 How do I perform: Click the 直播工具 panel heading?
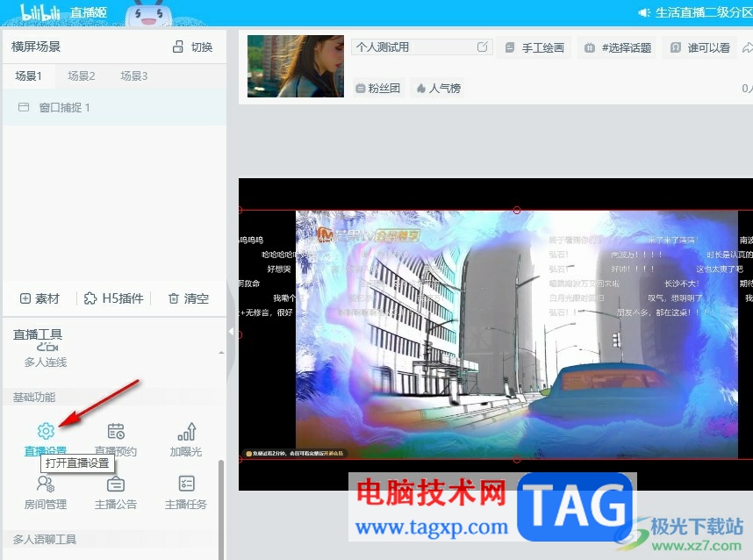pos(38,334)
